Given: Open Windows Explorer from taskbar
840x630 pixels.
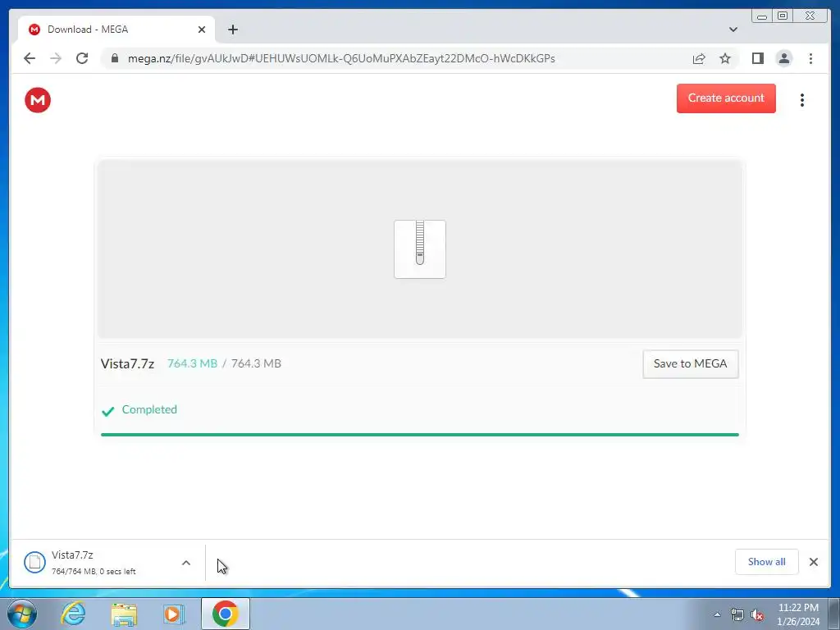Looking at the screenshot, I should coord(124,614).
